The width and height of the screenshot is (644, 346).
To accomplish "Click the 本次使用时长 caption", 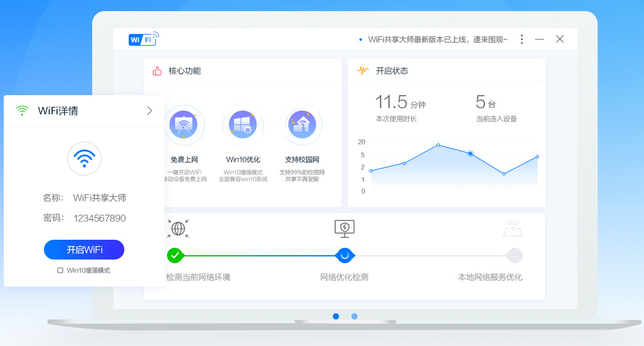I will tap(396, 119).
